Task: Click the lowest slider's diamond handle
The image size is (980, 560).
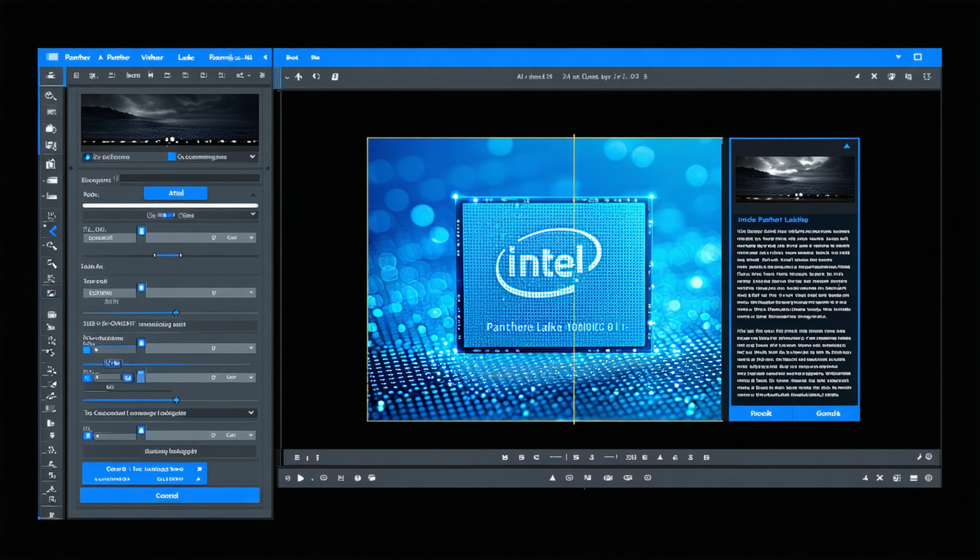Action: click(x=176, y=400)
